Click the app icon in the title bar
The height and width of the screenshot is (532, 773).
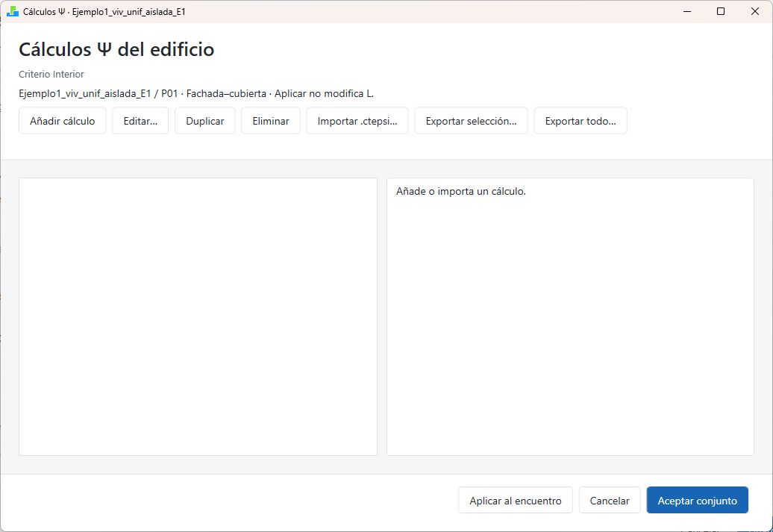coord(13,11)
